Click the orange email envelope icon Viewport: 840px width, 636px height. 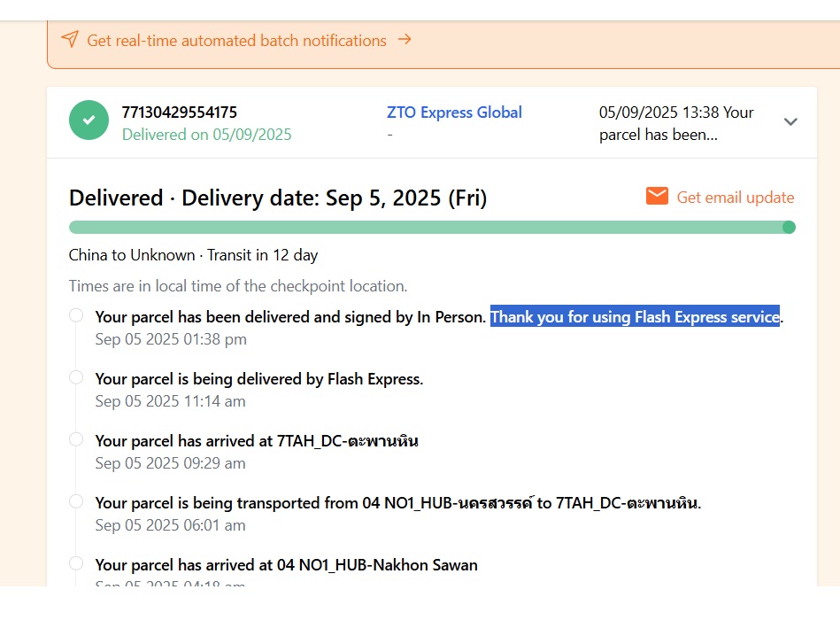coord(657,197)
